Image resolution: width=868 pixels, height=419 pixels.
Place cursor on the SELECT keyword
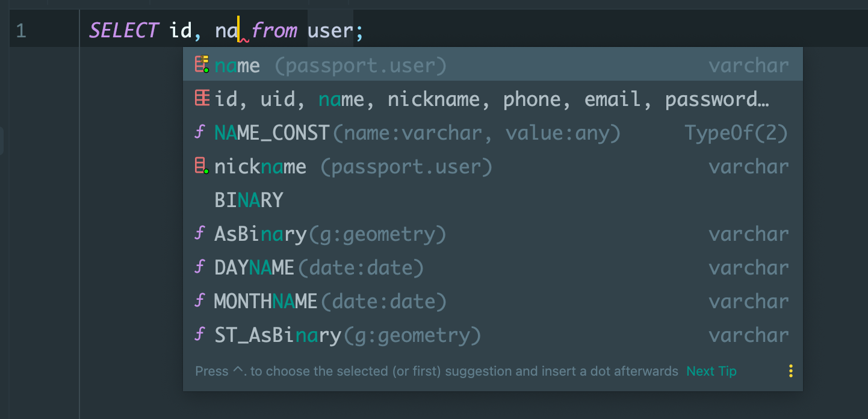(x=124, y=30)
